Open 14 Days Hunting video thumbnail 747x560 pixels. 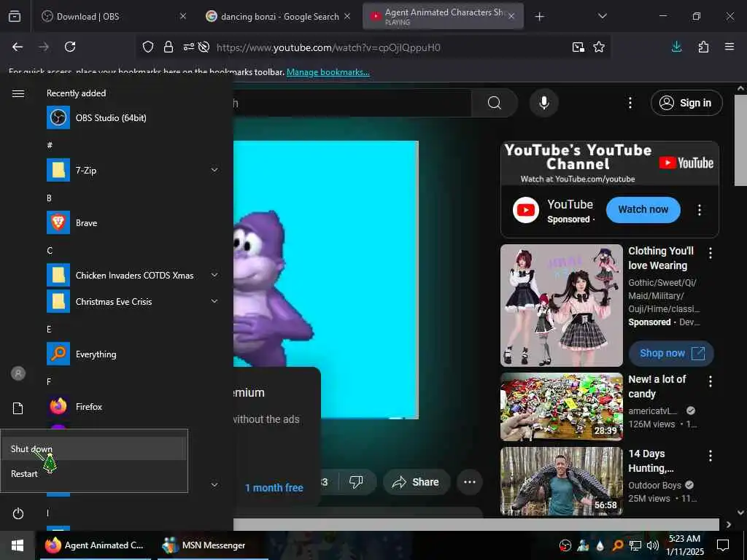pos(561,481)
